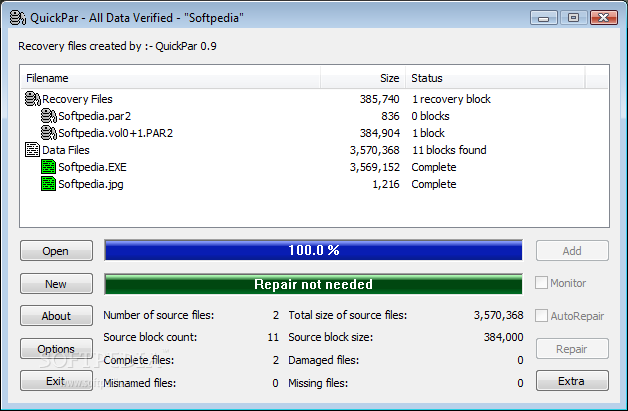Close the QuickPar window
628x411 pixels.
coord(604,18)
